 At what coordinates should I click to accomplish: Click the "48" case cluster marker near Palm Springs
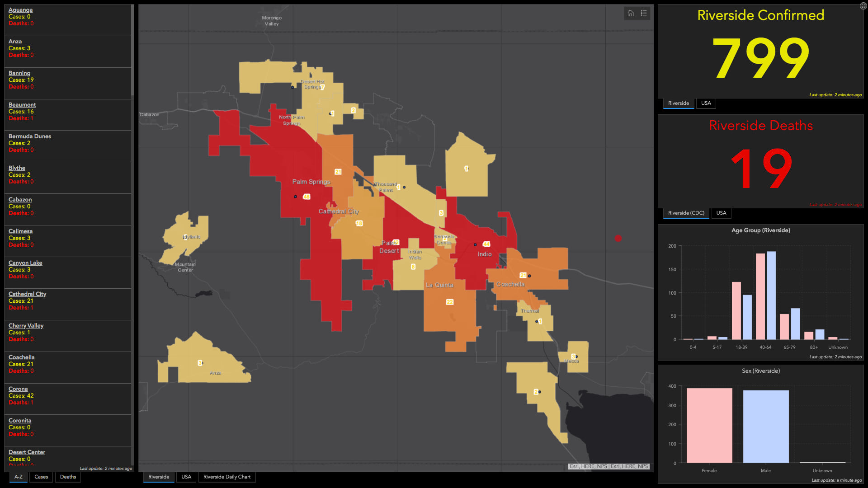coord(307,197)
